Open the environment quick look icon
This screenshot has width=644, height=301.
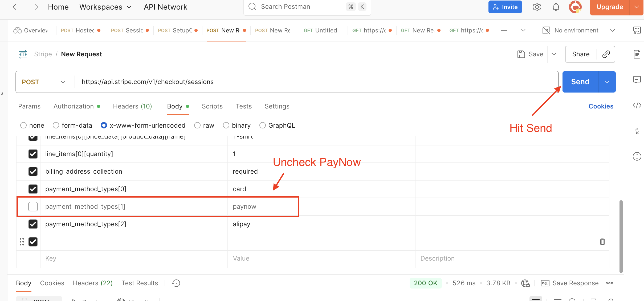pyautogui.click(x=637, y=31)
